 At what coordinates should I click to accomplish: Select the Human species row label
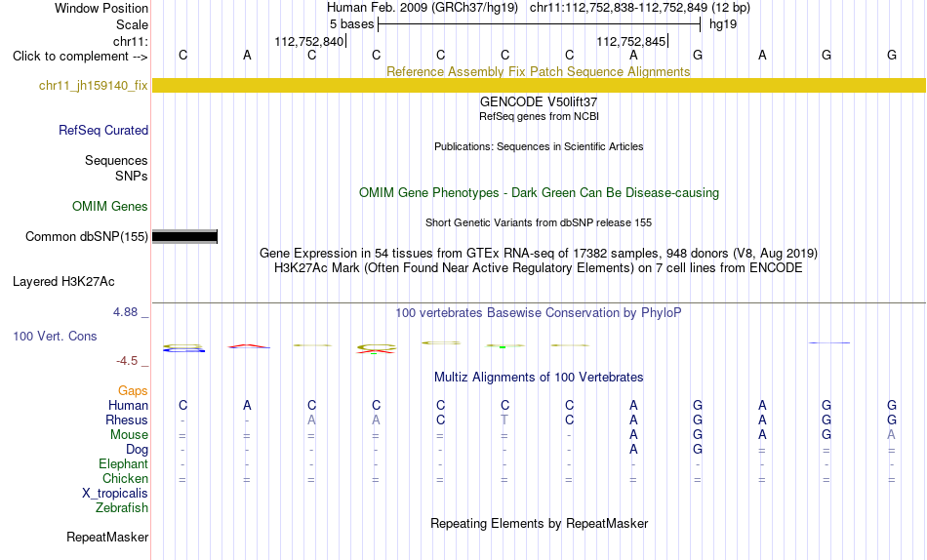tap(128, 405)
